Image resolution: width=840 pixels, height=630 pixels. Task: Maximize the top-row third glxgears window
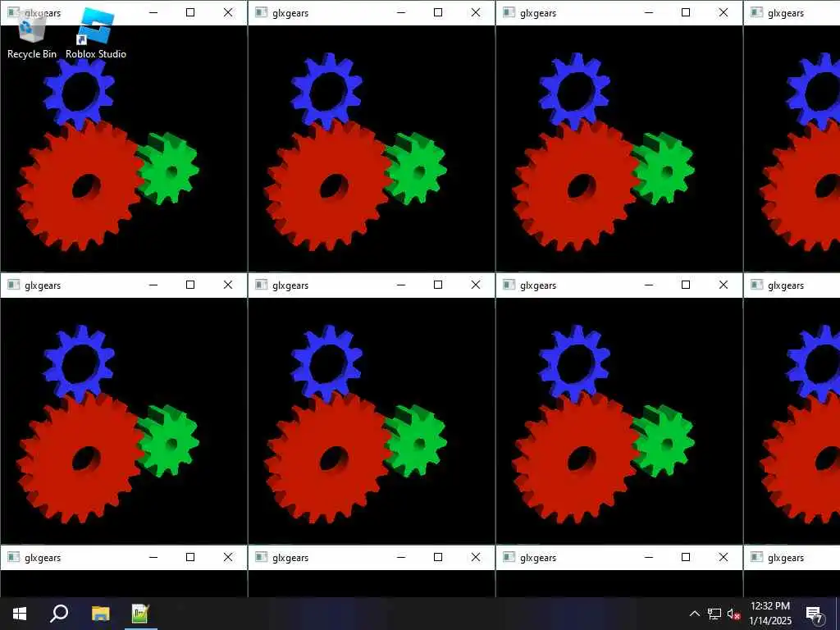pos(686,13)
